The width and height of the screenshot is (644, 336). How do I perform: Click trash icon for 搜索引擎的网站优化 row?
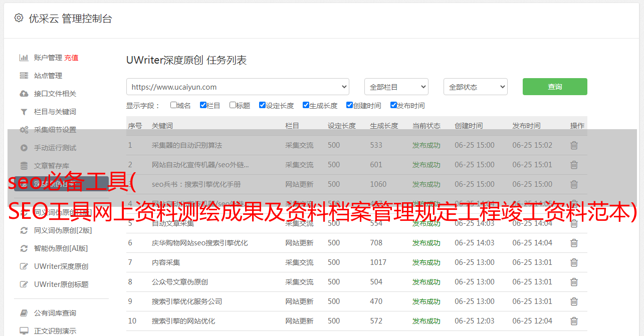tap(574, 321)
